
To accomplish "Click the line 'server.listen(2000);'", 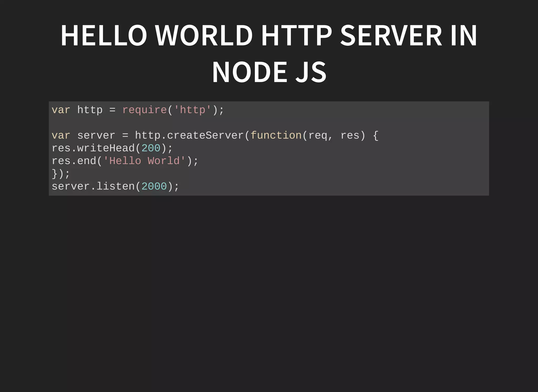I will pyautogui.click(x=115, y=186).
